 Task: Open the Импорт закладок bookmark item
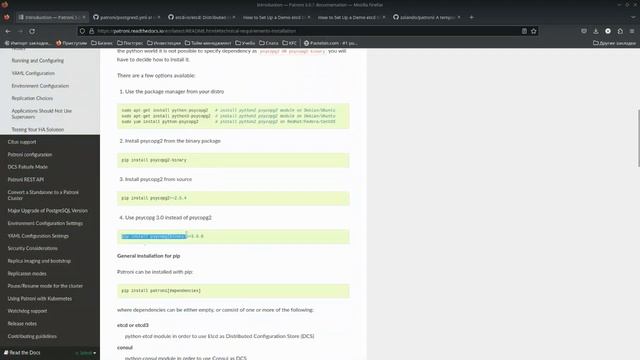pyautogui.click(x=28, y=43)
